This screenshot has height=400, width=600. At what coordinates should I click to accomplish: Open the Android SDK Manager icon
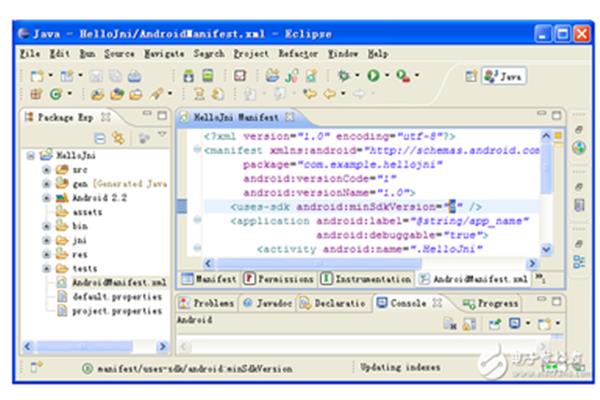click(188, 76)
